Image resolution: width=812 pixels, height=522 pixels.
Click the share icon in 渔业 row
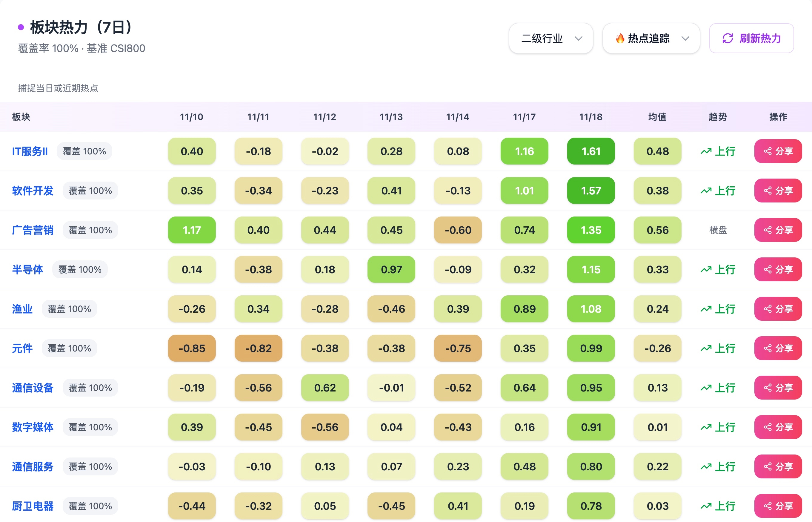click(768, 309)
